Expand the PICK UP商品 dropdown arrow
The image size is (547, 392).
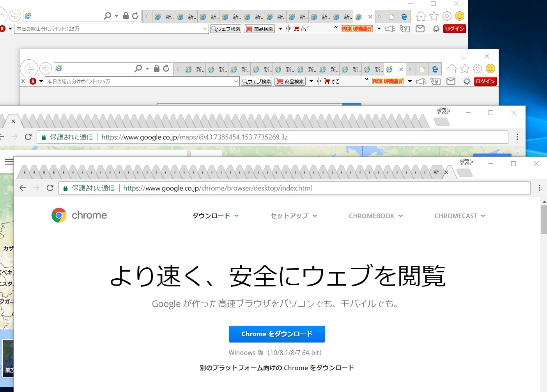pyautogui.click(x=379, y=28)
